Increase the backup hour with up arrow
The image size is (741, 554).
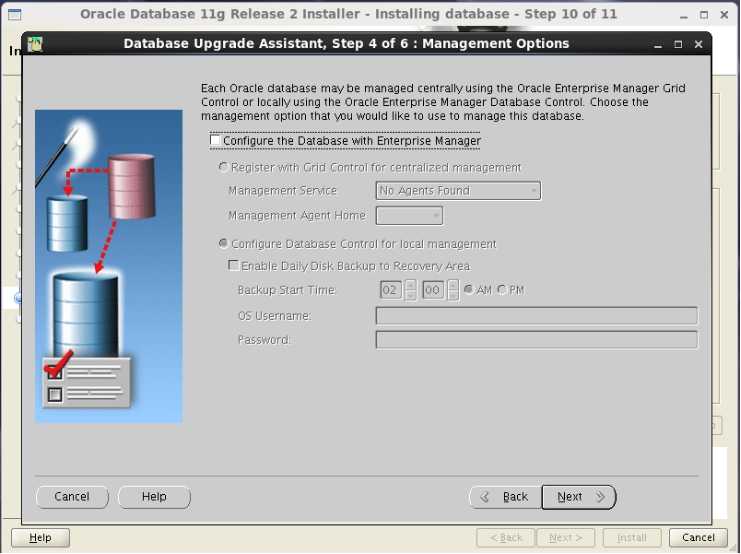410,285
